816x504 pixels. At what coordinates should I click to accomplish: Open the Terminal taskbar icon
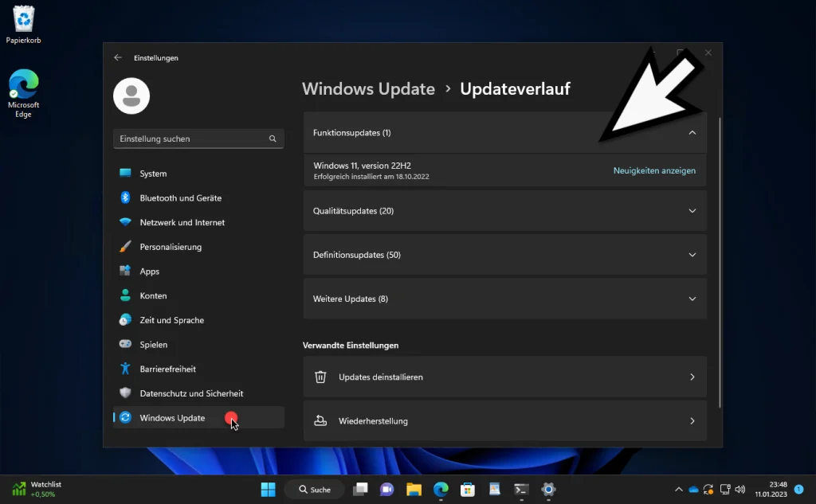point(521,490)
